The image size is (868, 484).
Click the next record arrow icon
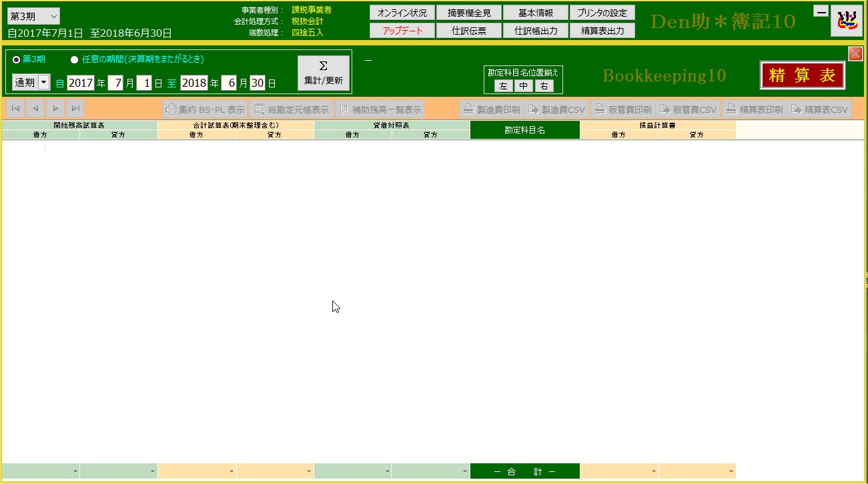(55, 109)
